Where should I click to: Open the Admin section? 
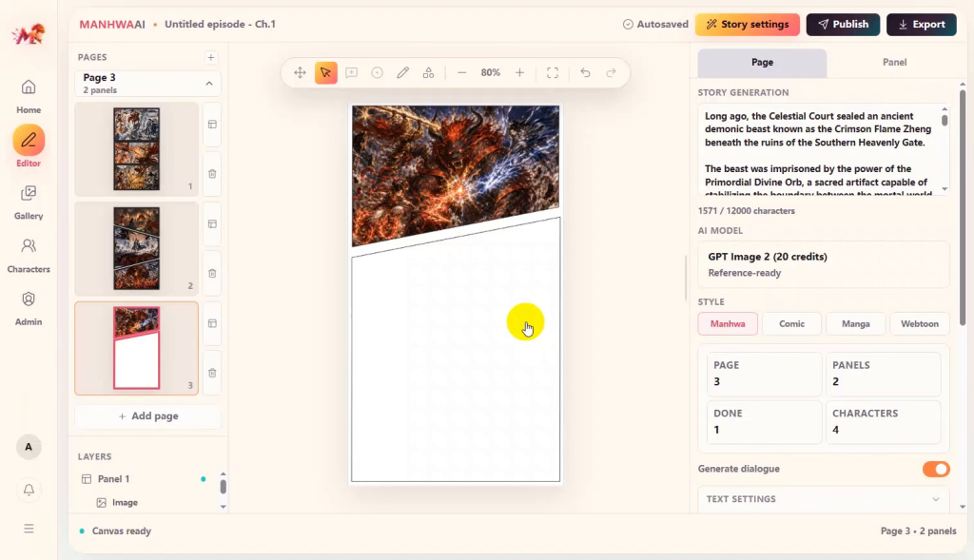(29, 309)
